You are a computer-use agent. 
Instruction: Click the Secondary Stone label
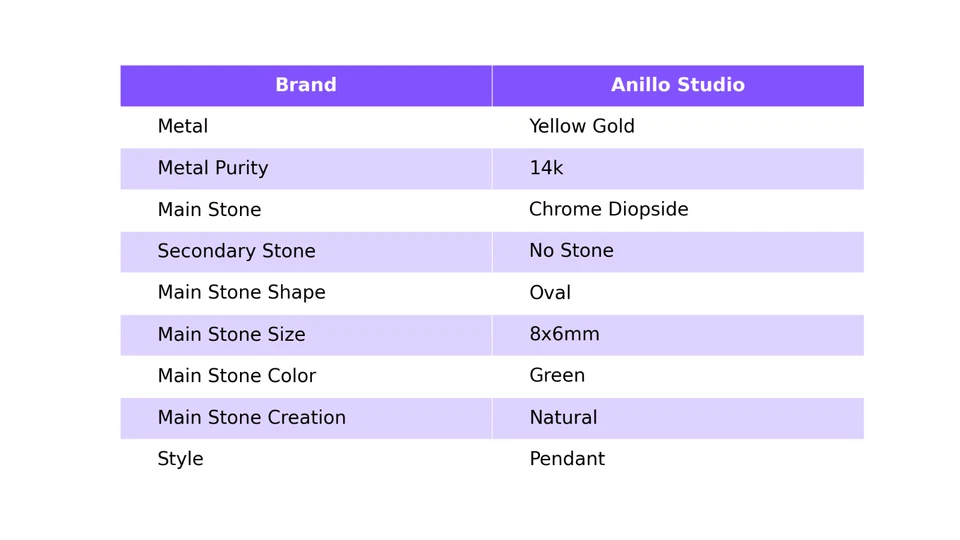236,252
